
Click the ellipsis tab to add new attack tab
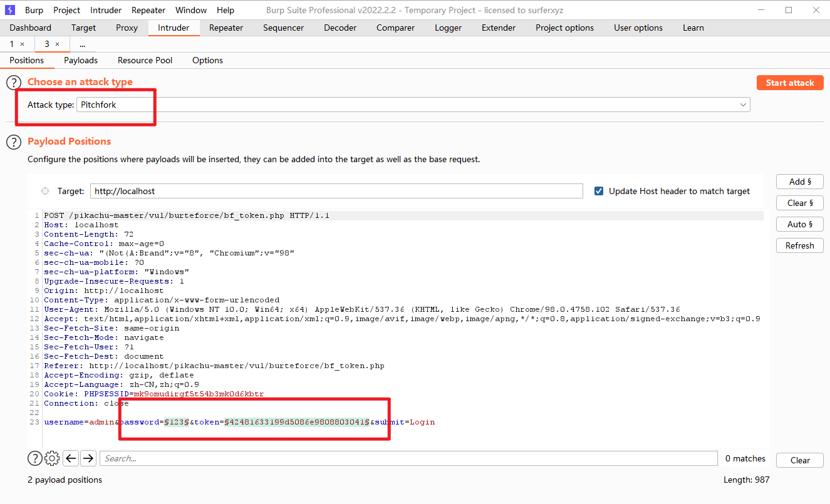[82, 44]
